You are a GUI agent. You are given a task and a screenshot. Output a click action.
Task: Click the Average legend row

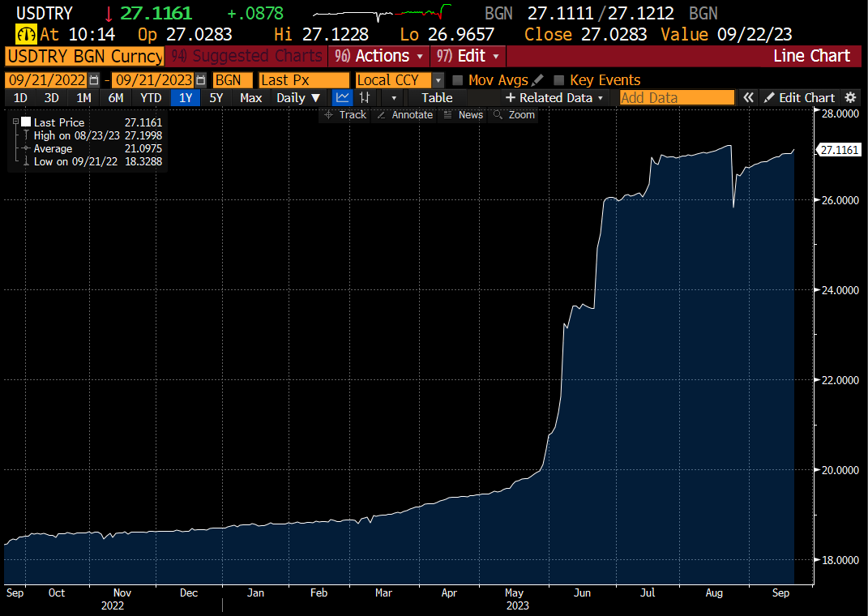(x=92, y=148)
